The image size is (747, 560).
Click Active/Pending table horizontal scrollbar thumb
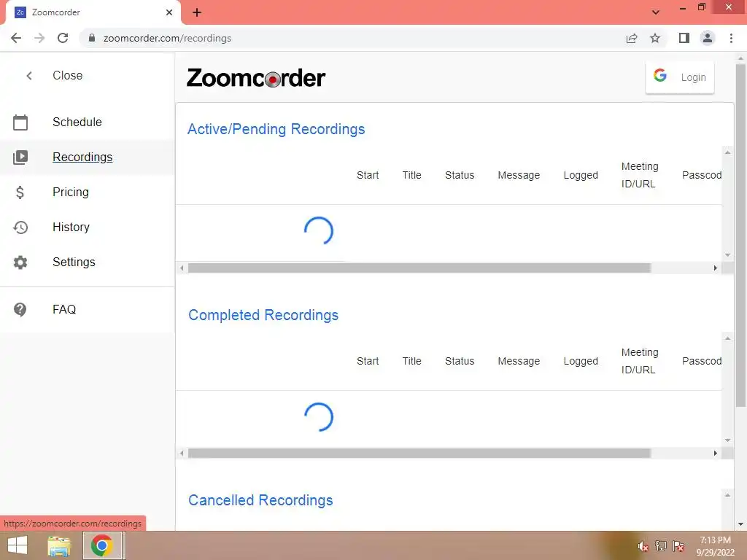click(419, 268)
